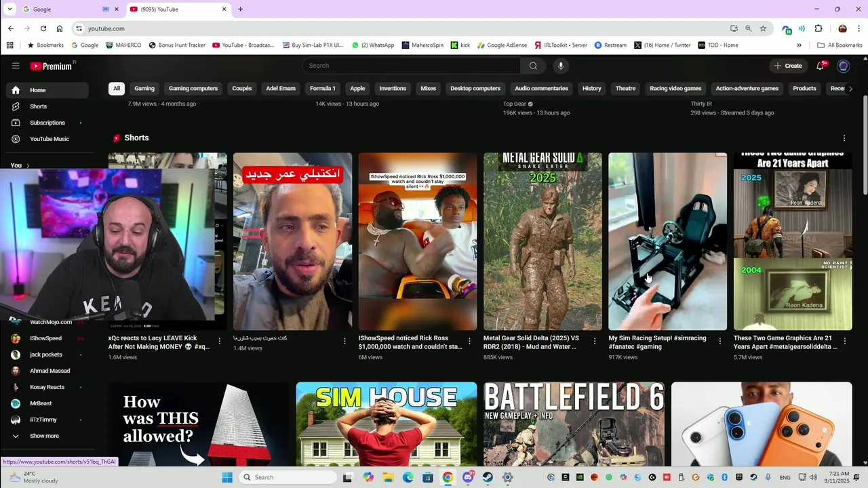The height and width of the screenshot is (488, 868).
Task: Open options for the These Two Game Graphics Short
Action: point(844,341)
